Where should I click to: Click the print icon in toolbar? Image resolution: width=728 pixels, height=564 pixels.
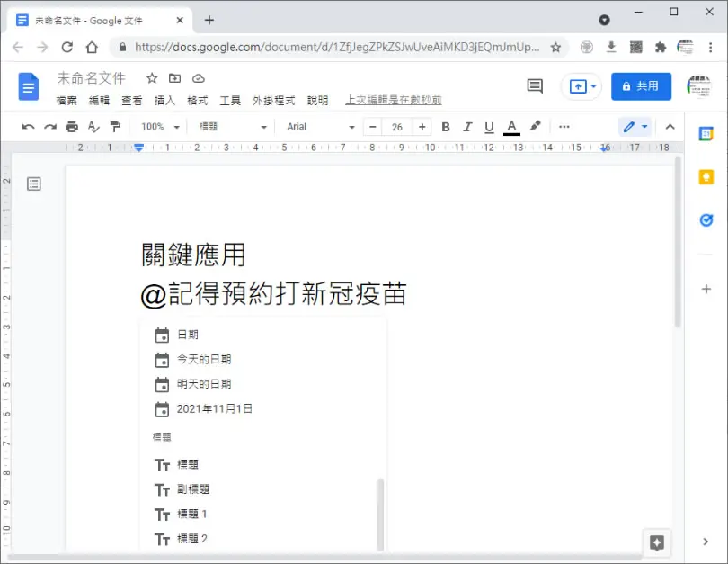pos(72,126)
